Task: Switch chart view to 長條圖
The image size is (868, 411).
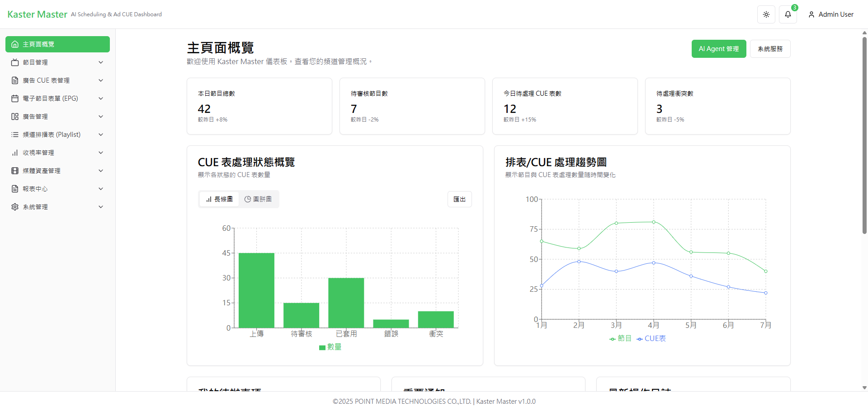Action: pyautogui.click(x=219, y=199)
